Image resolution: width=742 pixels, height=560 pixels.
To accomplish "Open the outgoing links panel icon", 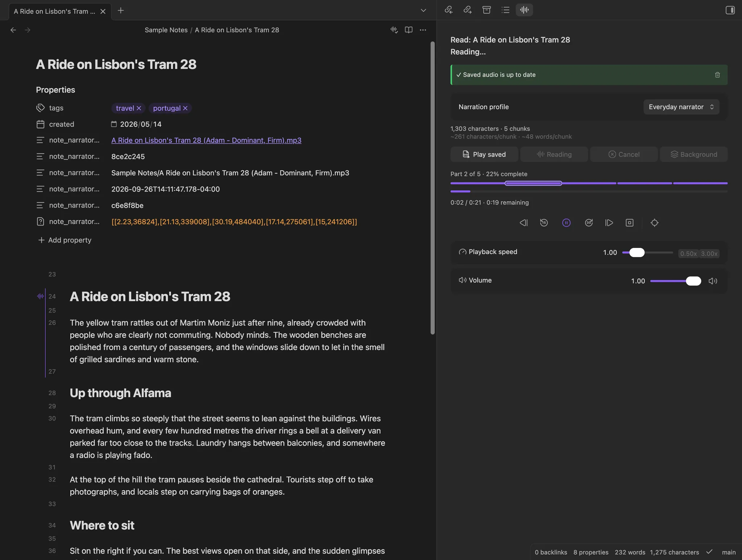I will 468,10.
